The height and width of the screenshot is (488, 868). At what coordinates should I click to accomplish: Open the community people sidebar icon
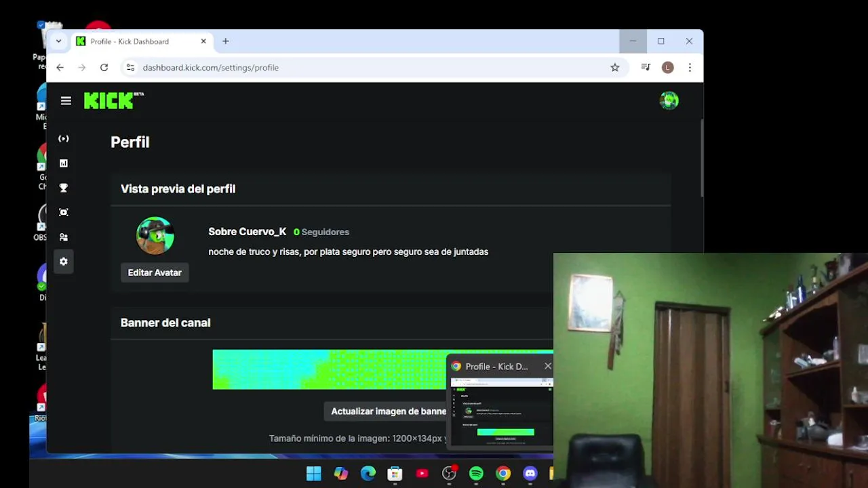tap(64, 237)
